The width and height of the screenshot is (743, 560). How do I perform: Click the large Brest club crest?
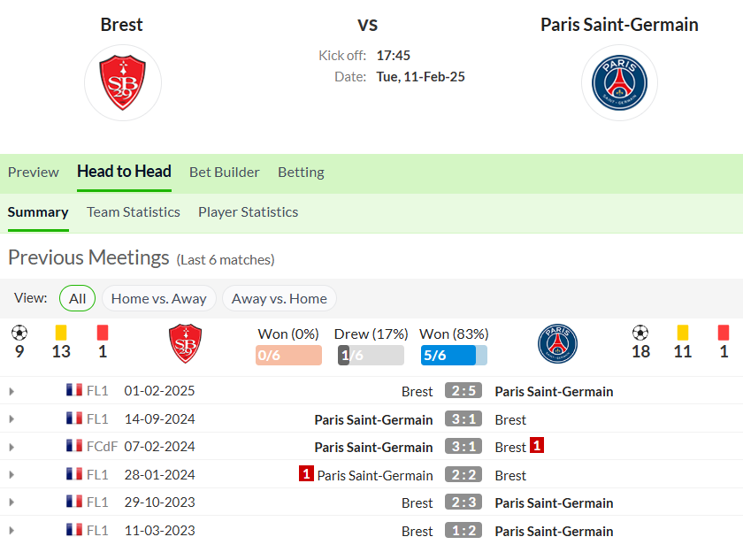pyautogui.click(x=123, y=83)
